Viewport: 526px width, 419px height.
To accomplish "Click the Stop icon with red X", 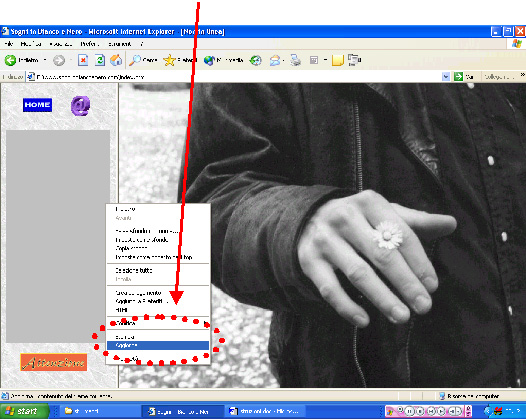I will click(83, 60).
